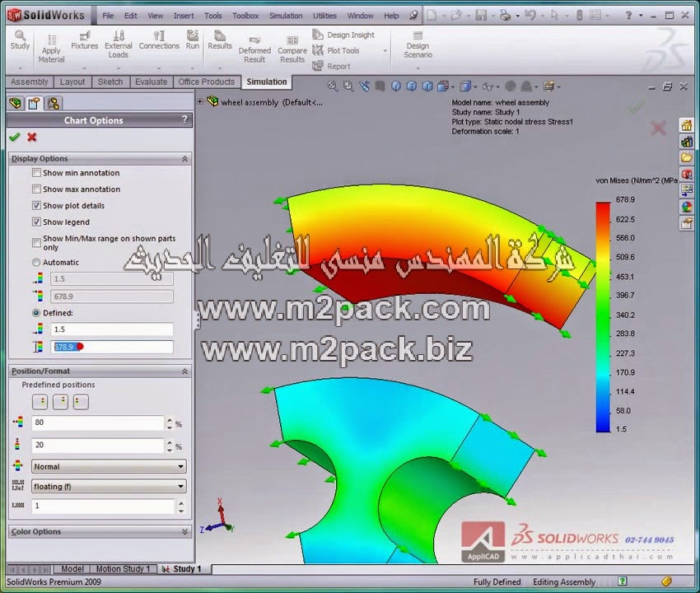Click the von Mises color legend bar
The image size is (700, 593).
pyautogui.click(x=603, y=316)
